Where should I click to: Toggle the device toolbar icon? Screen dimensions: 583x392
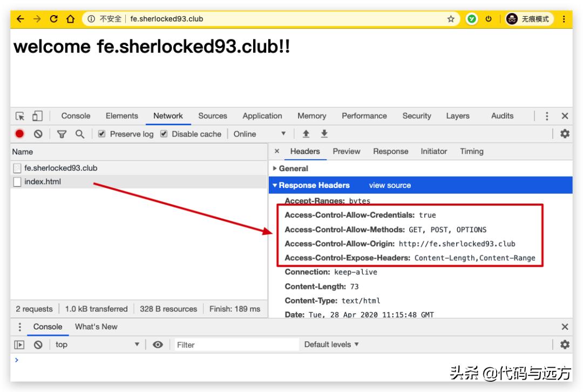coord(37,116)
